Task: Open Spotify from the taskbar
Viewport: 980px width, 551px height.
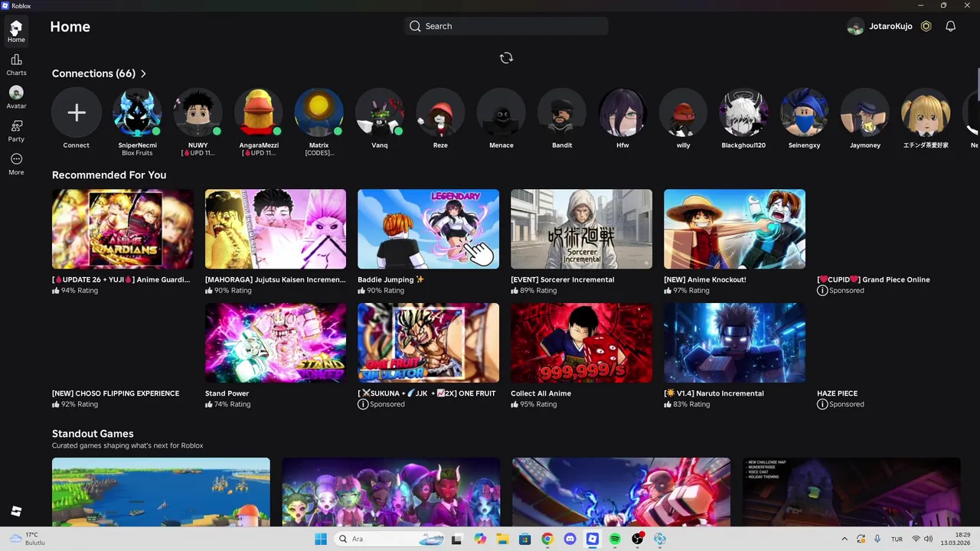Action: click(615, 539)
